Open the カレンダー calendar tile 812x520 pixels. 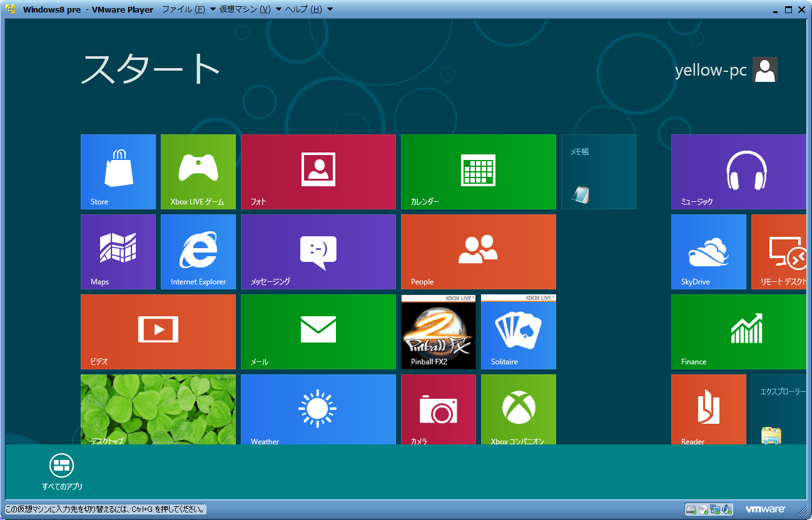479,172
